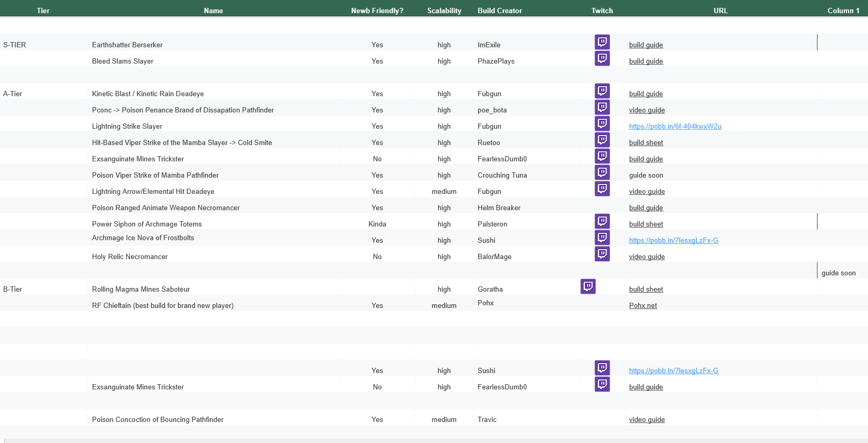Open Twitch icon for Lightning Arrow/Elemental Hit Deadeye
This screenshot has width=868, height=443.
[x=602, y=189]
